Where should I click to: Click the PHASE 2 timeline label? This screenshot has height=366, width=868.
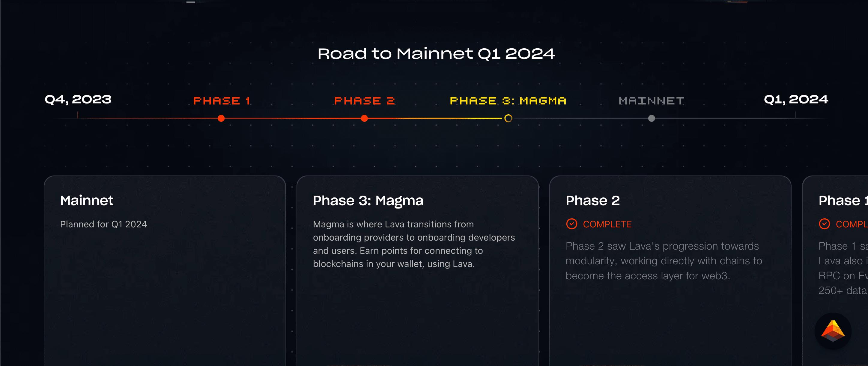pos(364,100)
